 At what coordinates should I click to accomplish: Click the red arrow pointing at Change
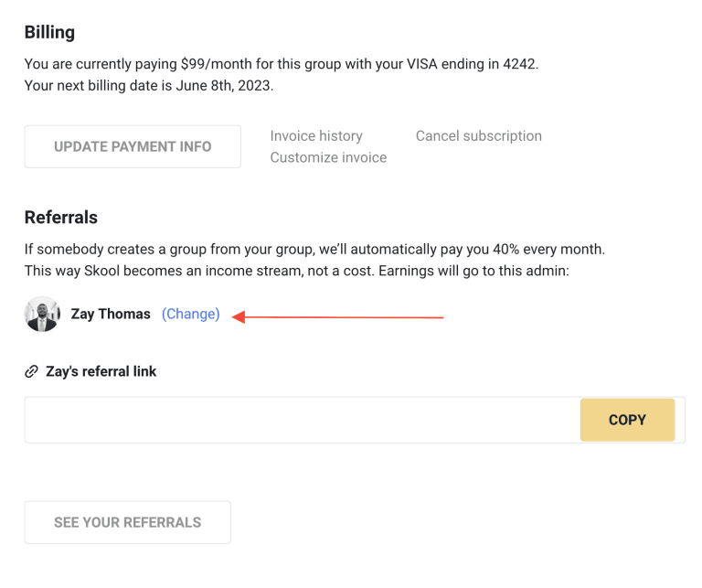click(338, 317)
